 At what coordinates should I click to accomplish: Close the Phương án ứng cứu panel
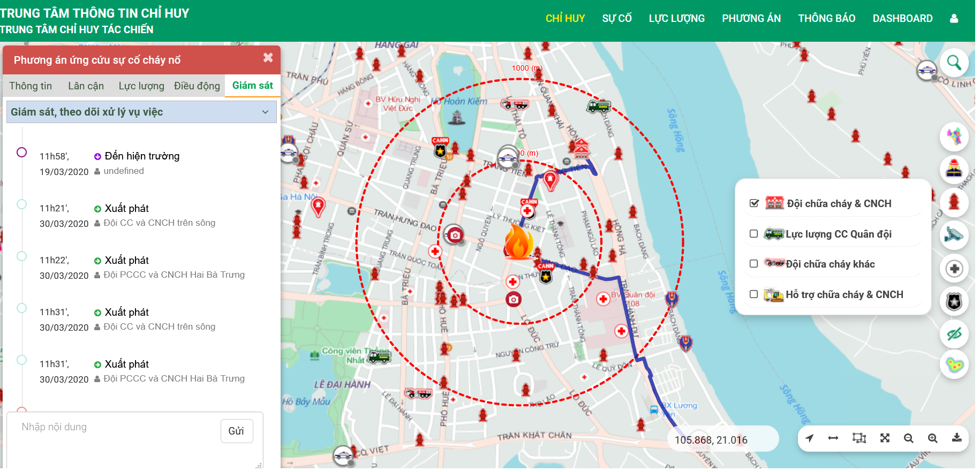[268, 58]
